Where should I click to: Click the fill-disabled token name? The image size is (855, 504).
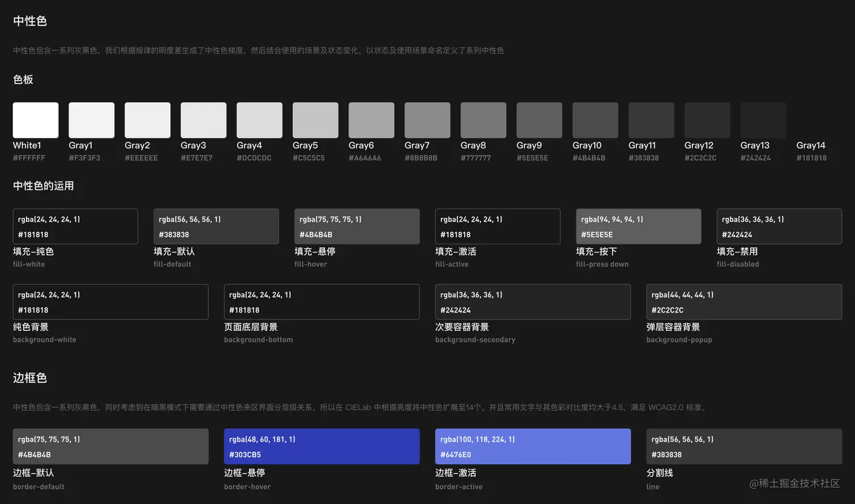(x=738, y=264)
